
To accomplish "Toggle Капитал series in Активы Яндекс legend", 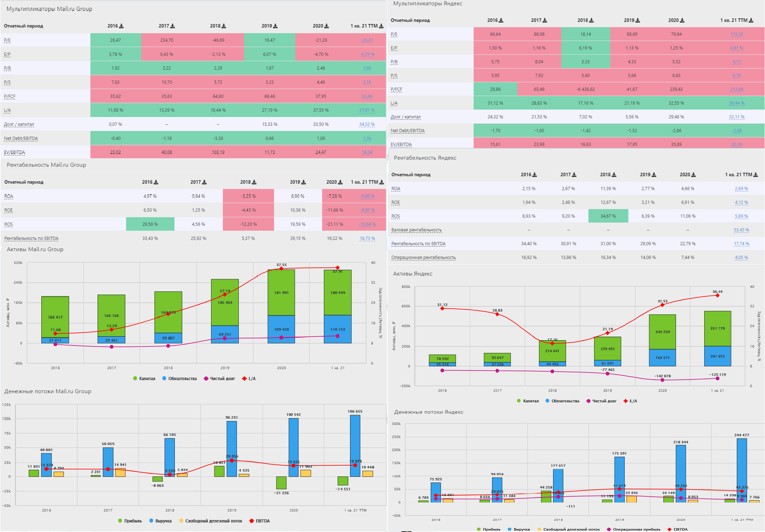I will 528,401.
